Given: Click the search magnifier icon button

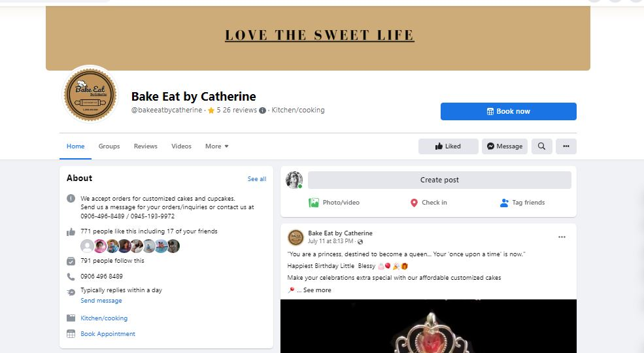Looking at the screenshot, I should click(541, 146).
